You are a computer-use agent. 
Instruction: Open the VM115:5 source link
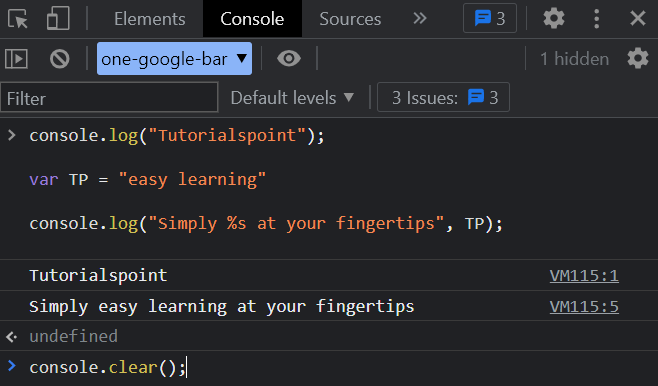tap(584, 307)
